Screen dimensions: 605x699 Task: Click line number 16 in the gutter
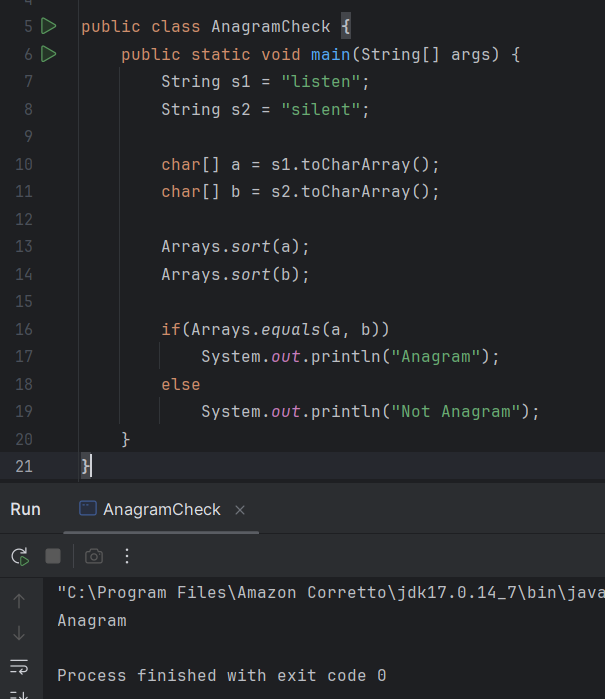click(23, 329)
